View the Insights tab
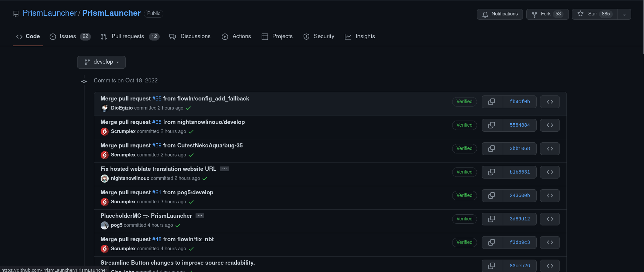 [x=360, y=37]
